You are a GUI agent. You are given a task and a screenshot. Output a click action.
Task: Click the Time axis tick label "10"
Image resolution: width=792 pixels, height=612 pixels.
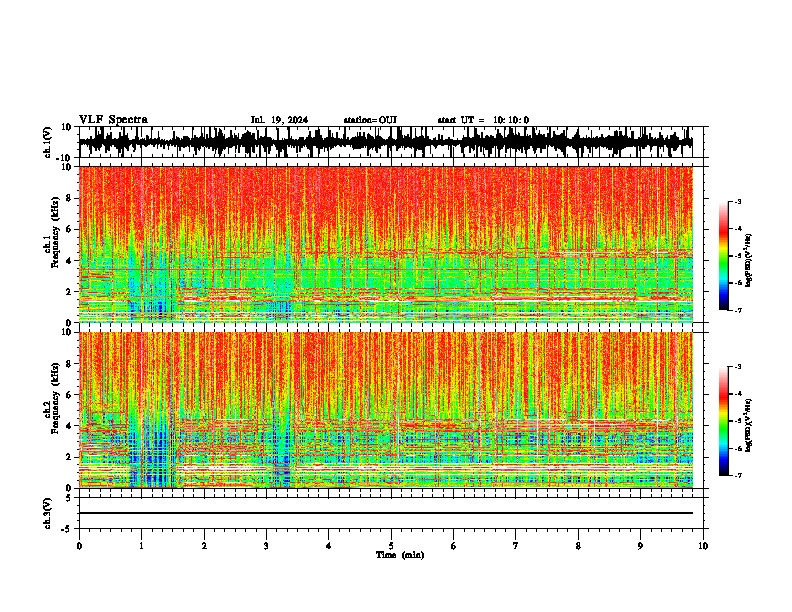(703, 546)
